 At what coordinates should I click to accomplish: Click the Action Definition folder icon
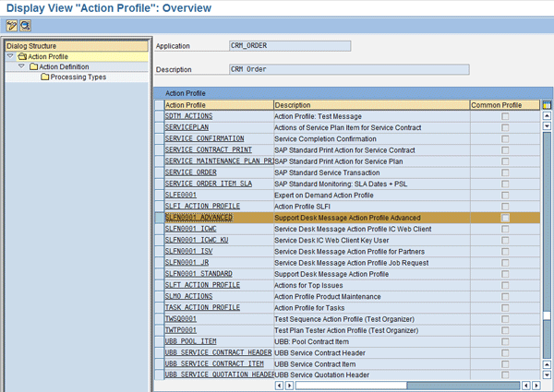pos(32,67)
